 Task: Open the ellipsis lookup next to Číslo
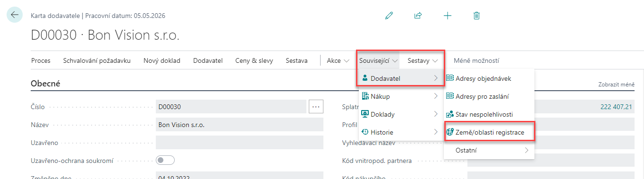pos(316,107)
